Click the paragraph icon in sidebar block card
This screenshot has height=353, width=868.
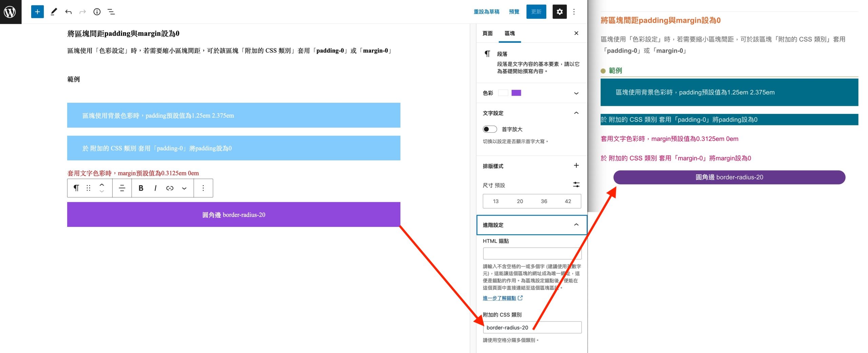[487, 54]
